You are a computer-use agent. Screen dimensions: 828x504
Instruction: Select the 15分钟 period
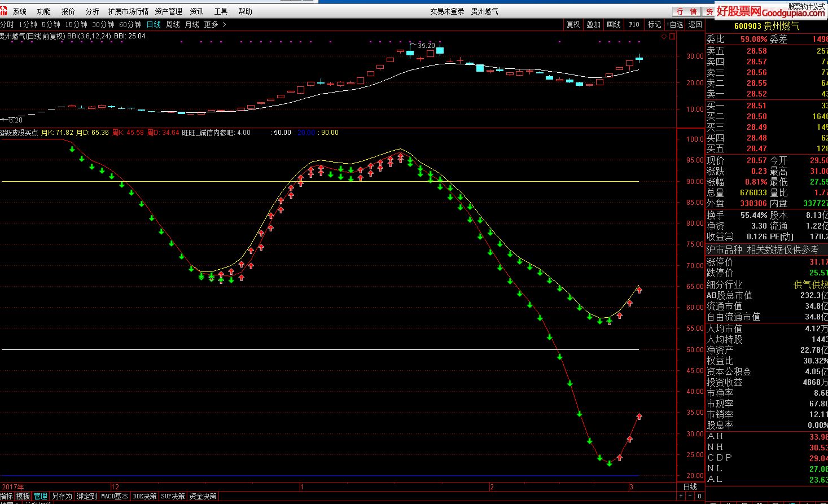[76, 24]
